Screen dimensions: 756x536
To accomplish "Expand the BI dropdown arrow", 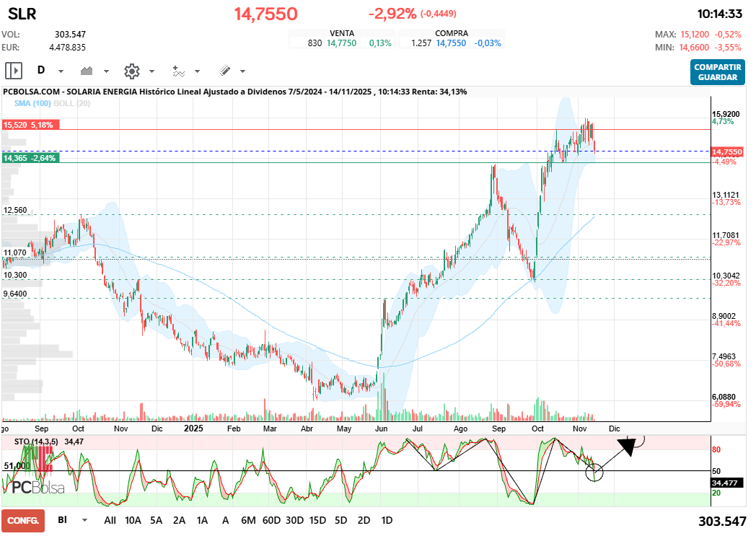I will pos(84,520).
